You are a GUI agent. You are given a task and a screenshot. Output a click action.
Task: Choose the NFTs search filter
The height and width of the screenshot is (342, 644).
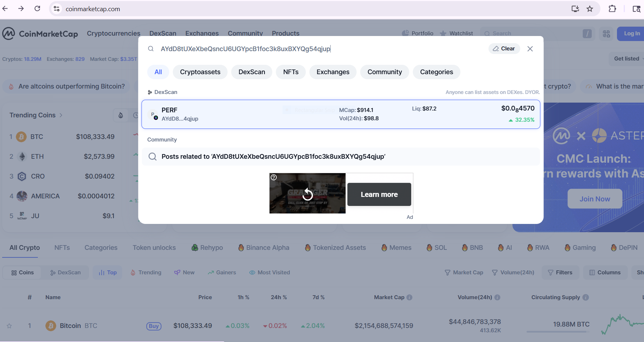290,72
